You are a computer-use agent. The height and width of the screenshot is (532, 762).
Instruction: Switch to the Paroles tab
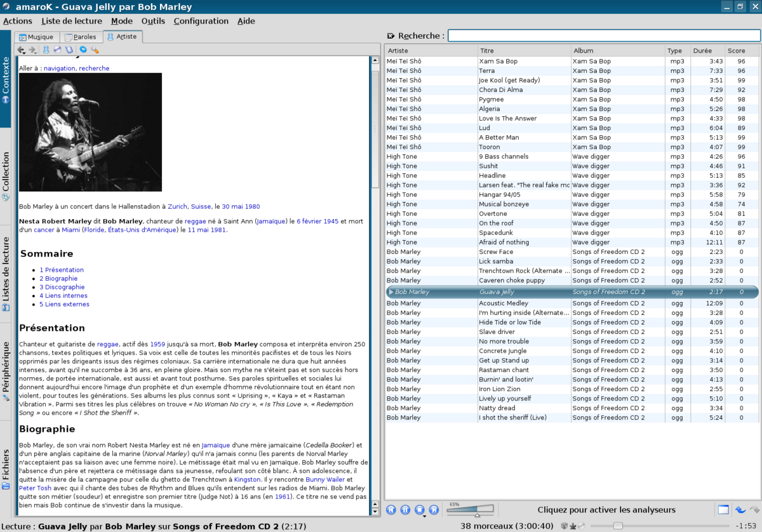[x=81, y=37]
